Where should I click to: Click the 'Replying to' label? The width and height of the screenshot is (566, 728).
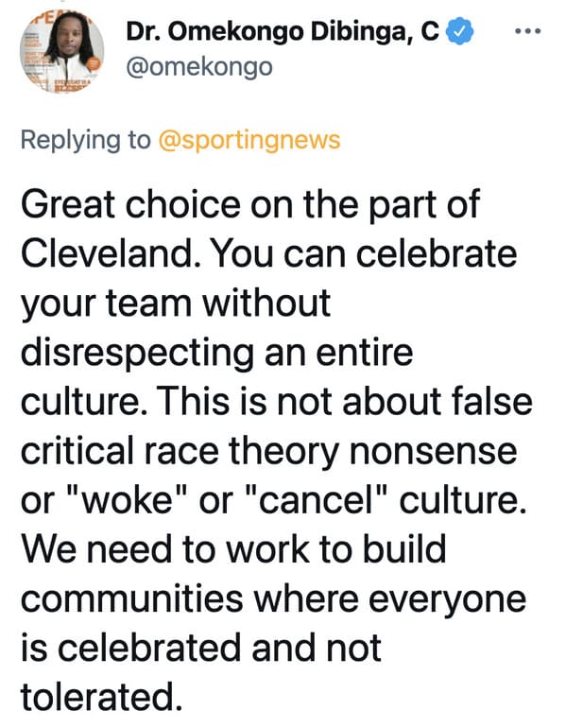click(86, 140)
